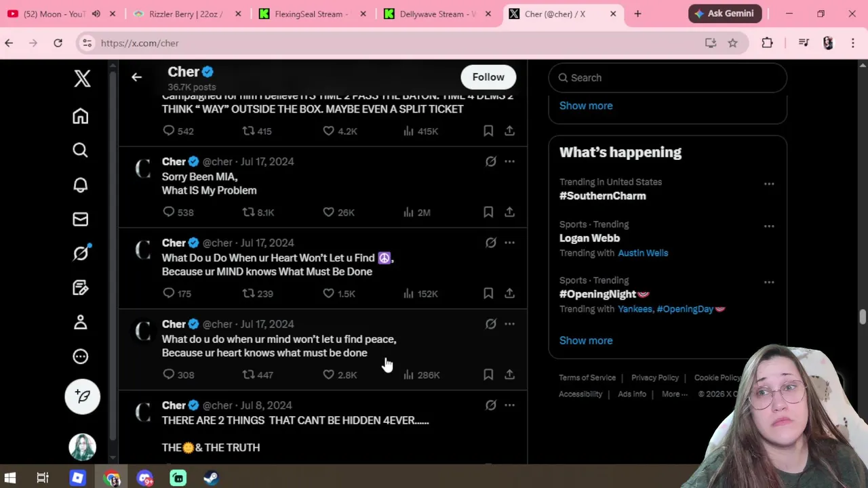This screenshot has width=868, height=488.
Task: Open account avatar at sidebar bottom
Action: click(83, 447)
